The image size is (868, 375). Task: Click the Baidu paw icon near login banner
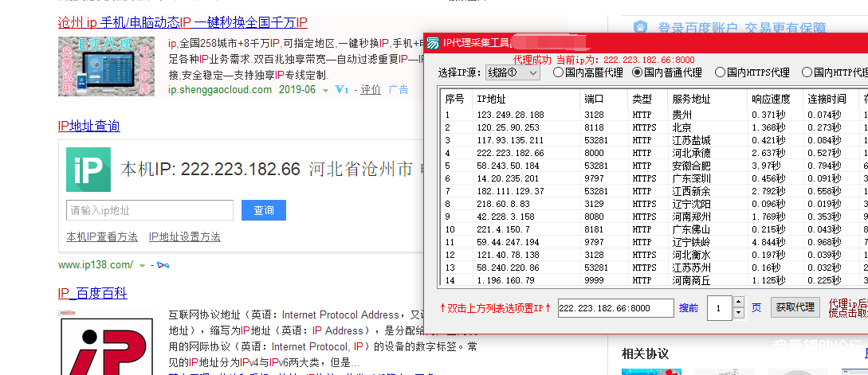(641, 26)
